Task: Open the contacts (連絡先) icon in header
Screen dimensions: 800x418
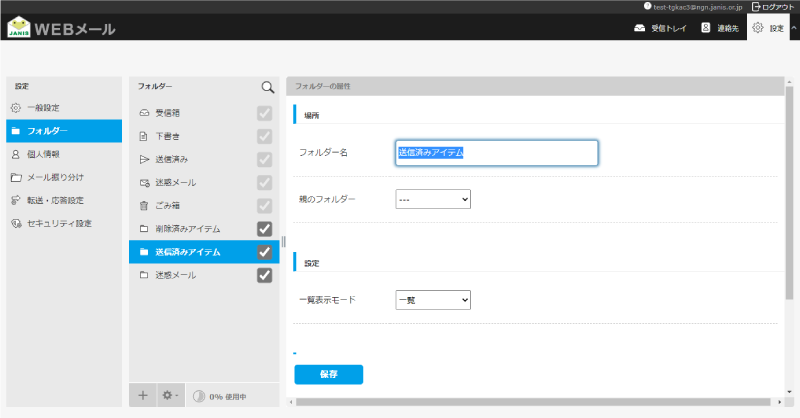Action: pyautogui.click(x=706, y=28)
